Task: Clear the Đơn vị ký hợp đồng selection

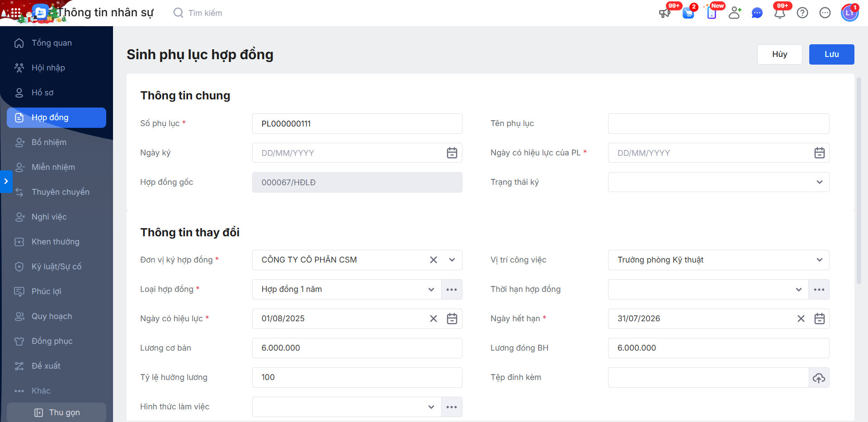Action: click(x=433, y=260)
